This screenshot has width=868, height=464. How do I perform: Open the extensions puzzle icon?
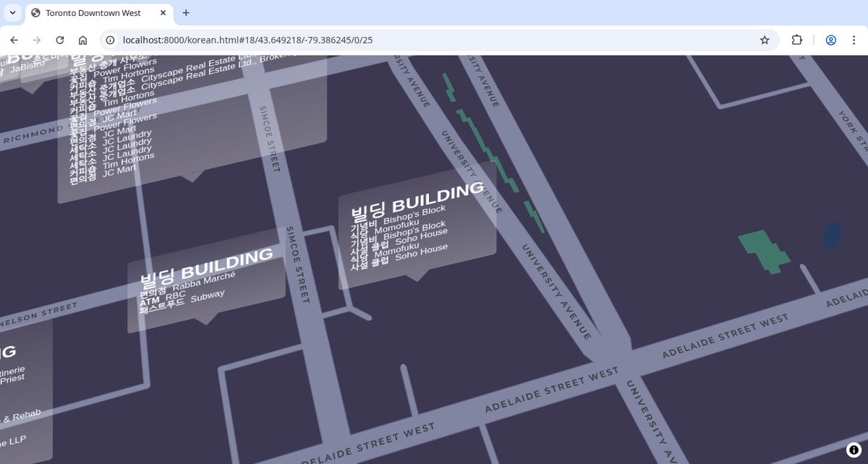click(x=797, y=40)
